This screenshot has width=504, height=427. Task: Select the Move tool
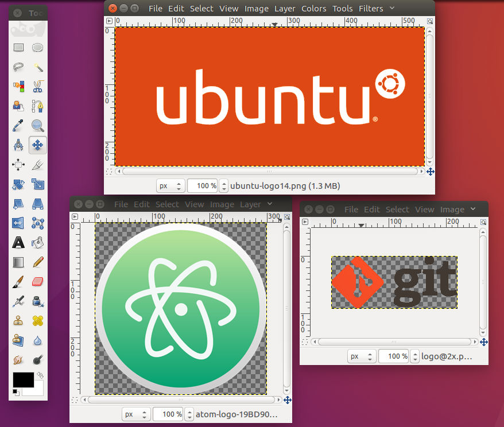[38, 145]
